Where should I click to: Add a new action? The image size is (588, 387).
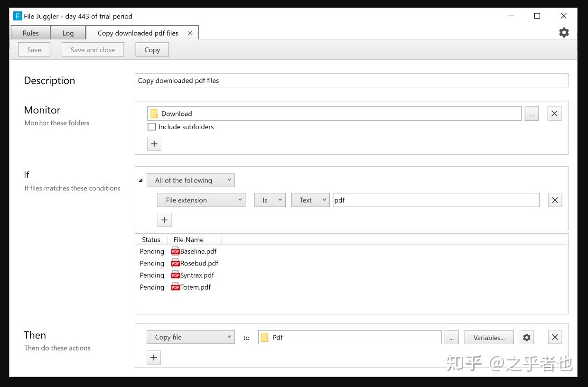pyautogui.click(x=153, y=358)
